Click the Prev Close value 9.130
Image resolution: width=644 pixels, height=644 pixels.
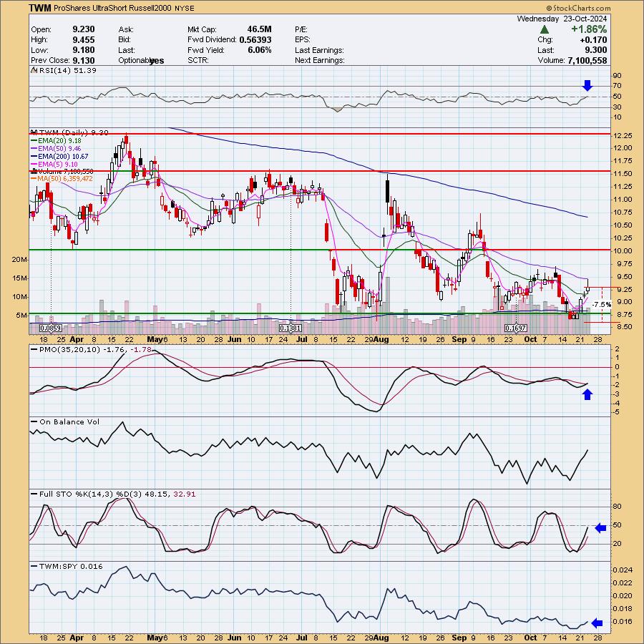coord(84,60)
